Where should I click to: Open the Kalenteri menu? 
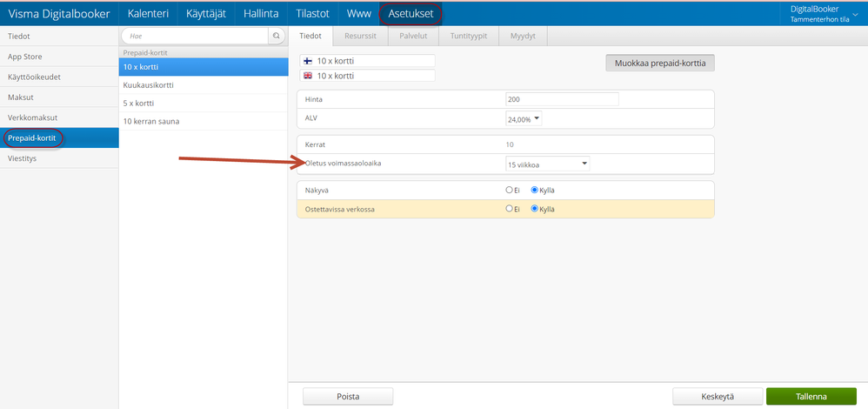(148, 13)
